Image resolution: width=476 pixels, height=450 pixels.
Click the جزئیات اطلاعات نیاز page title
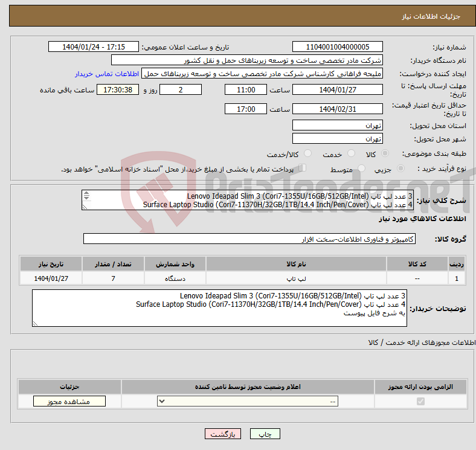pos(431,16)
